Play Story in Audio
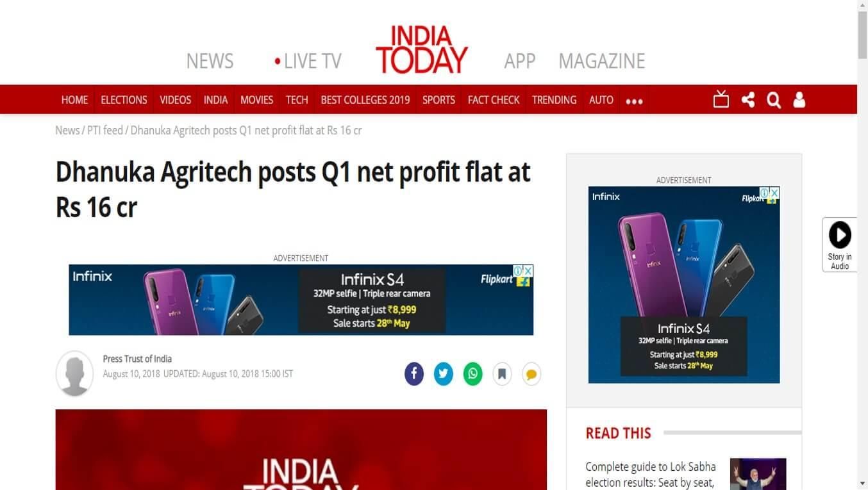The image size is (868, 490). (x=840, y=245)
